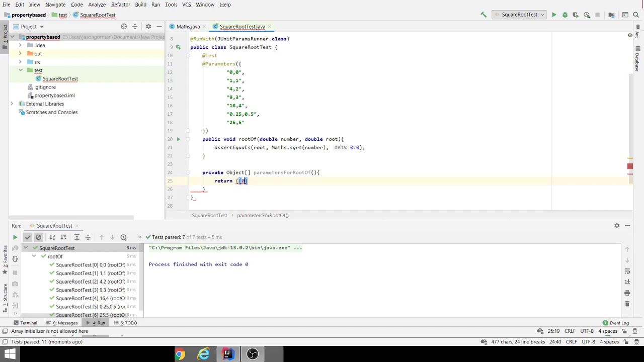The image size is (644, 362).
Task: Open the Tools menu
Action: click(171, 5)
